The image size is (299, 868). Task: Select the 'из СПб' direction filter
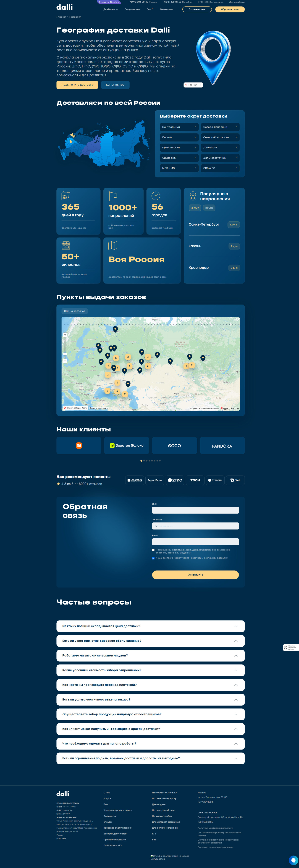[x=209, y=208]
